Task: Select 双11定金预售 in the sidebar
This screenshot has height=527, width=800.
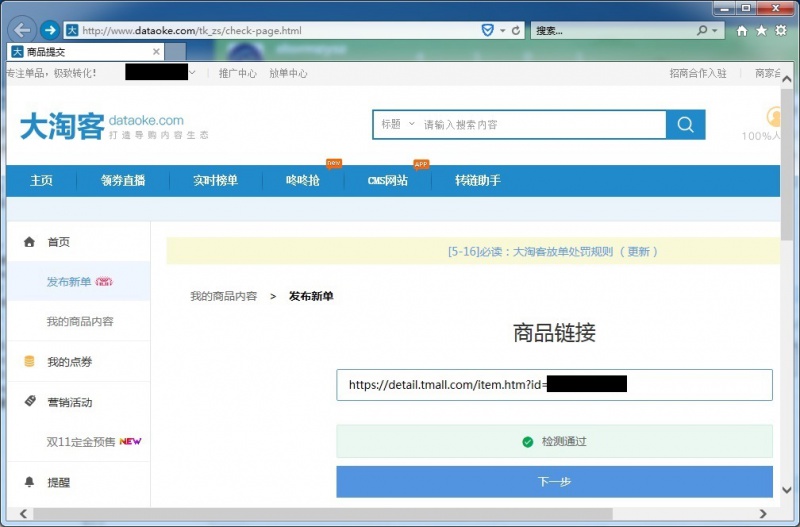Action: (x=79, y=442)
